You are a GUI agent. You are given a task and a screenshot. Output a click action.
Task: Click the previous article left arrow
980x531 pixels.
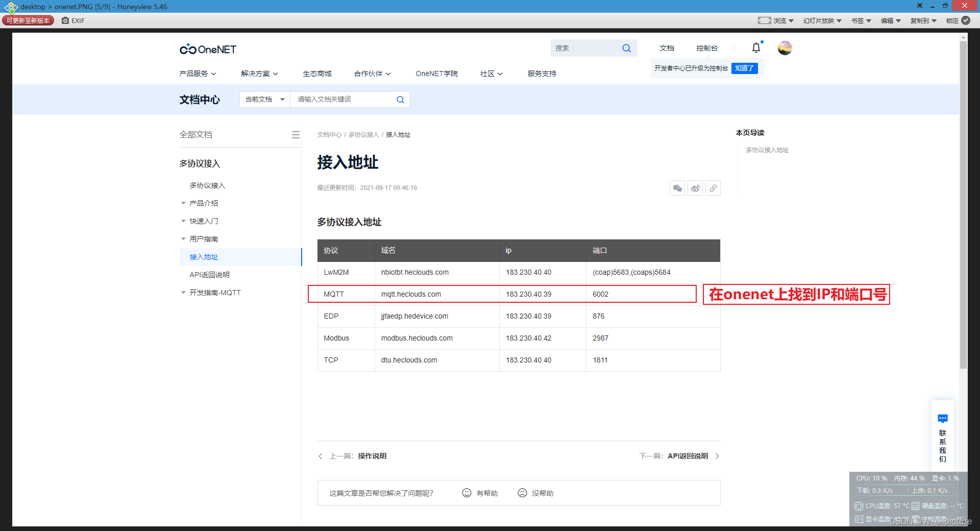(x=321, y=456)
